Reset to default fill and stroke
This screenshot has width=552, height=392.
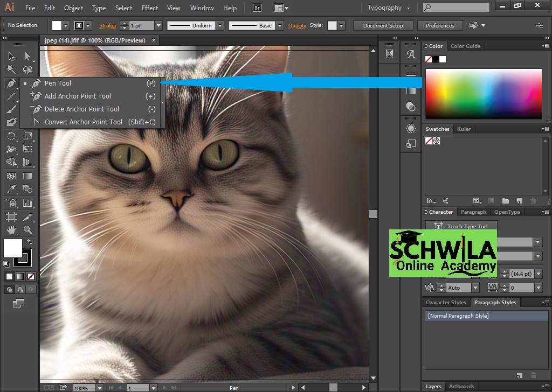(x=6, y=264)
